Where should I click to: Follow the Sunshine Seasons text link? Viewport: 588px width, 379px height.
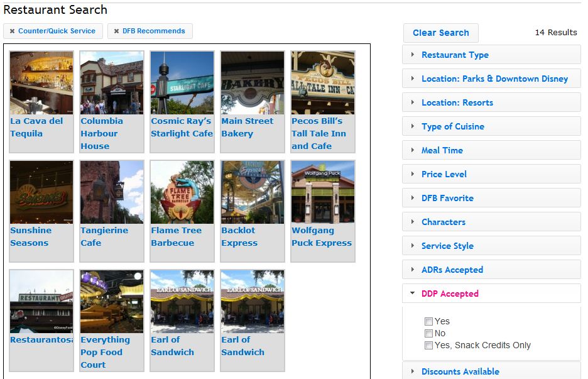pyautogui.click(x=31, y=236)
